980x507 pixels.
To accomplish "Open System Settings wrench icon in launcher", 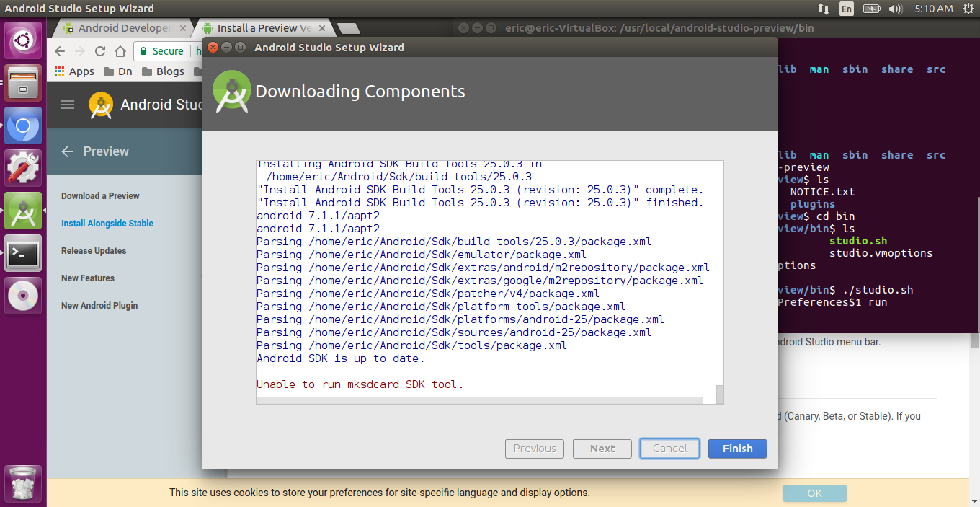I will [x=23, y=168].
